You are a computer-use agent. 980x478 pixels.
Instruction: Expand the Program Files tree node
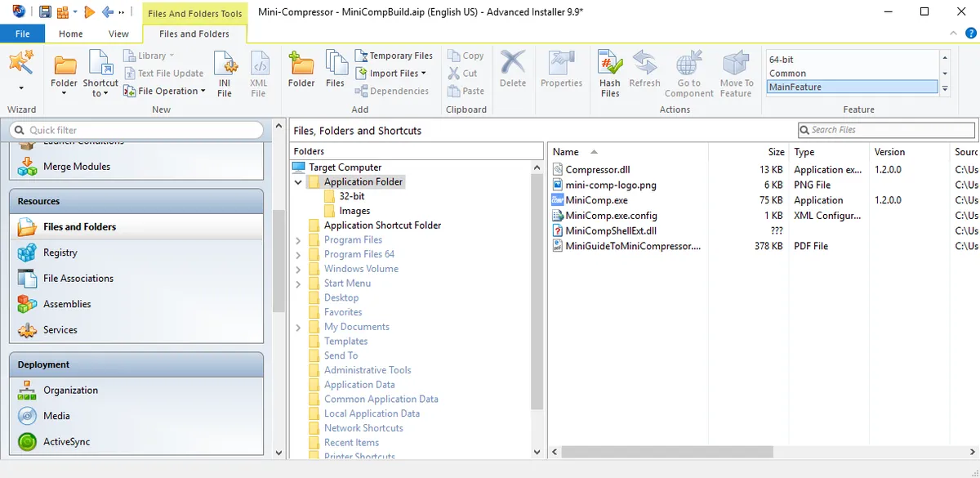299,240
